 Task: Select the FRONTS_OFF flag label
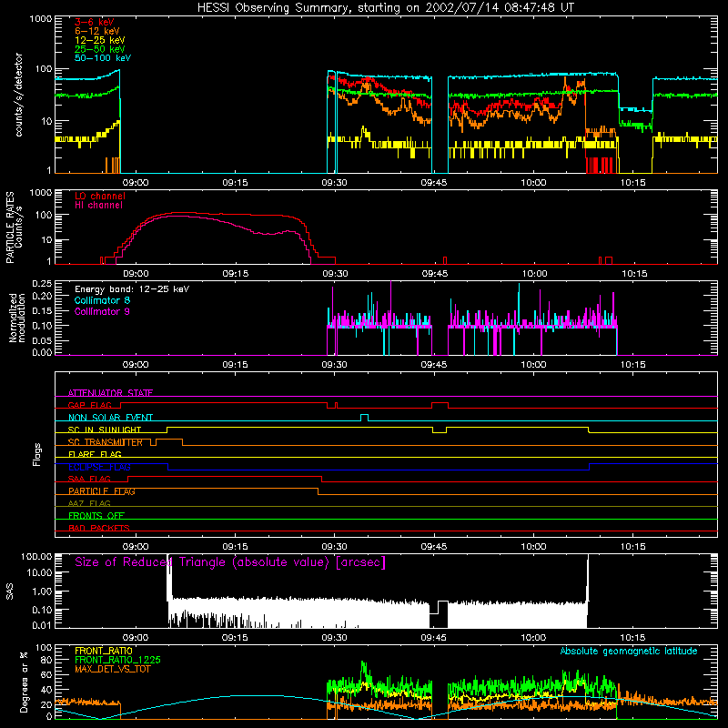click(96, 515)
